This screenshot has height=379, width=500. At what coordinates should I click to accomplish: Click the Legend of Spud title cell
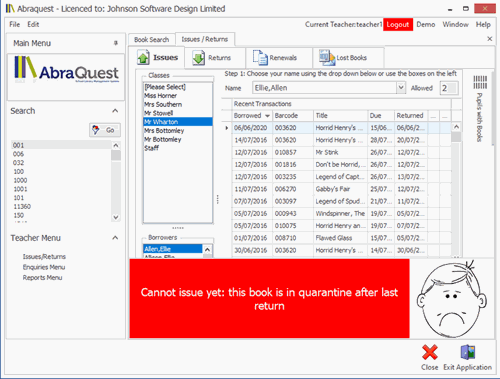[x=340, y=201]
